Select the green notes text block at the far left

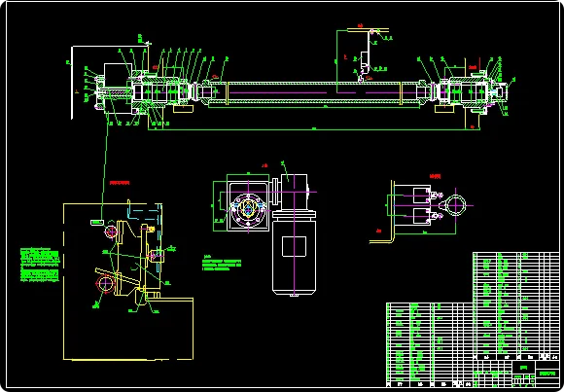[x=40, y=265]
